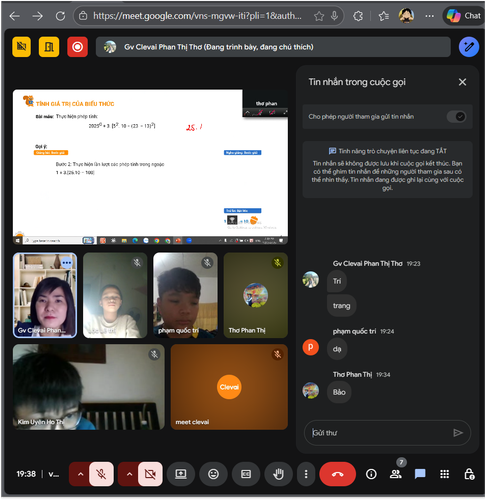486x500 pixels.
Task: Open Copilot Chat in the browser
Action: (463, 16)
